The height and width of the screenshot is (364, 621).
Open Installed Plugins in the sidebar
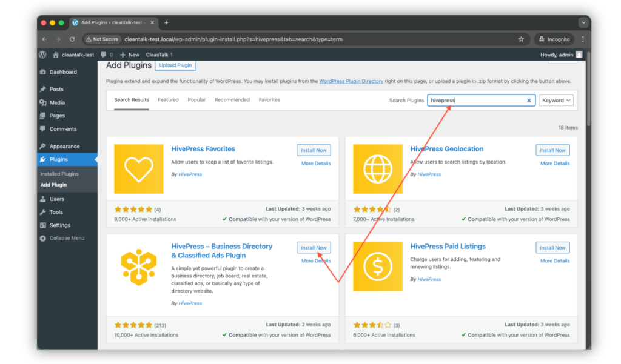pyautogui.click(x=59, y=174)
